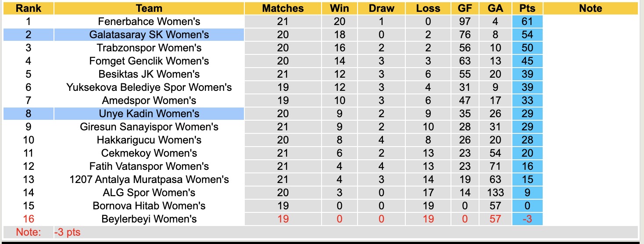Click the -3 pts note text
The image size is (644, 244).
point(67,232)
